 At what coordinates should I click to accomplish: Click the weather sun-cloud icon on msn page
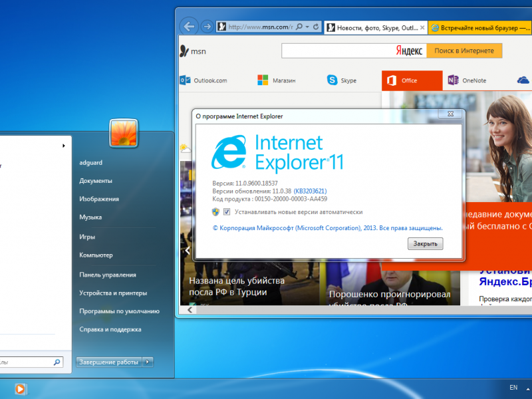pos(186,148)
